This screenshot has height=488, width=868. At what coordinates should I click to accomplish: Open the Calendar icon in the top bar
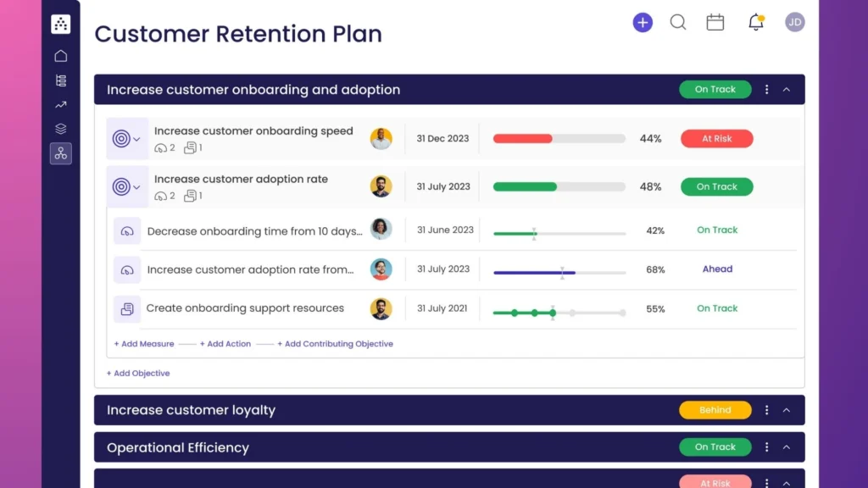pos(715,22)
